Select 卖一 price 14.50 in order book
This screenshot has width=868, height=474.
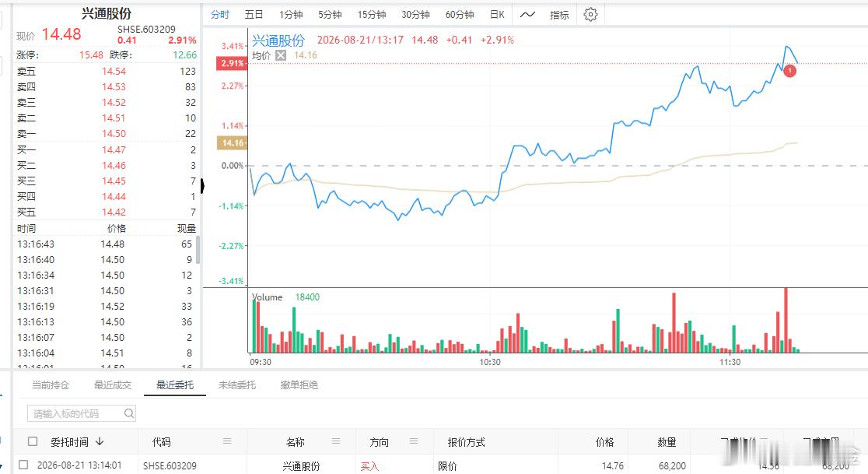pyautogui.click(x=114, y=133)
